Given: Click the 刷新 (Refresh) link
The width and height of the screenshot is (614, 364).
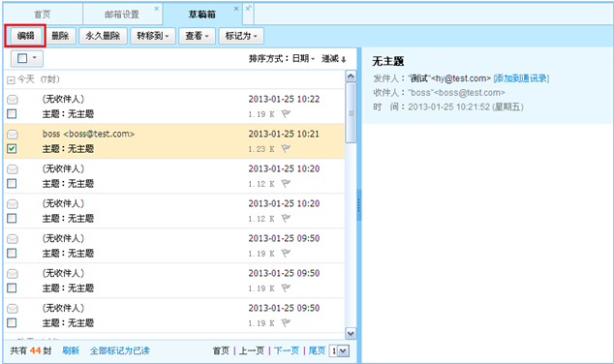Looking at the screenshot, I should pos(71,350).
